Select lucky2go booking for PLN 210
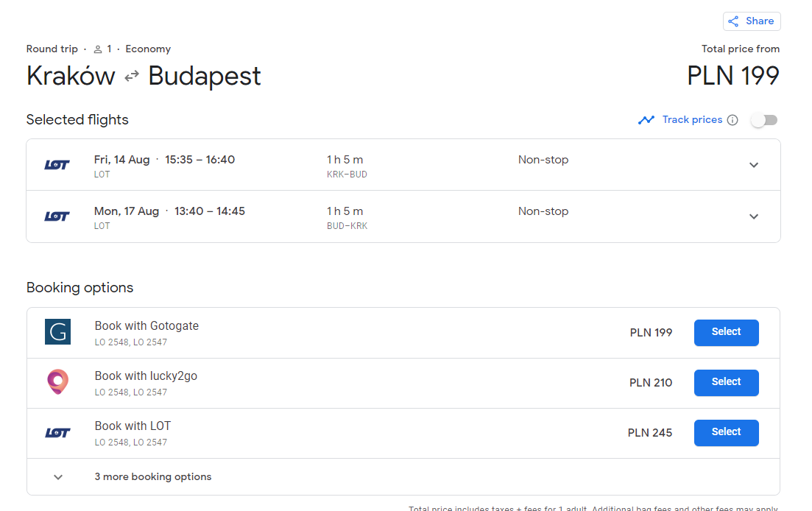812x511 pixels. (x=726, y=383)
